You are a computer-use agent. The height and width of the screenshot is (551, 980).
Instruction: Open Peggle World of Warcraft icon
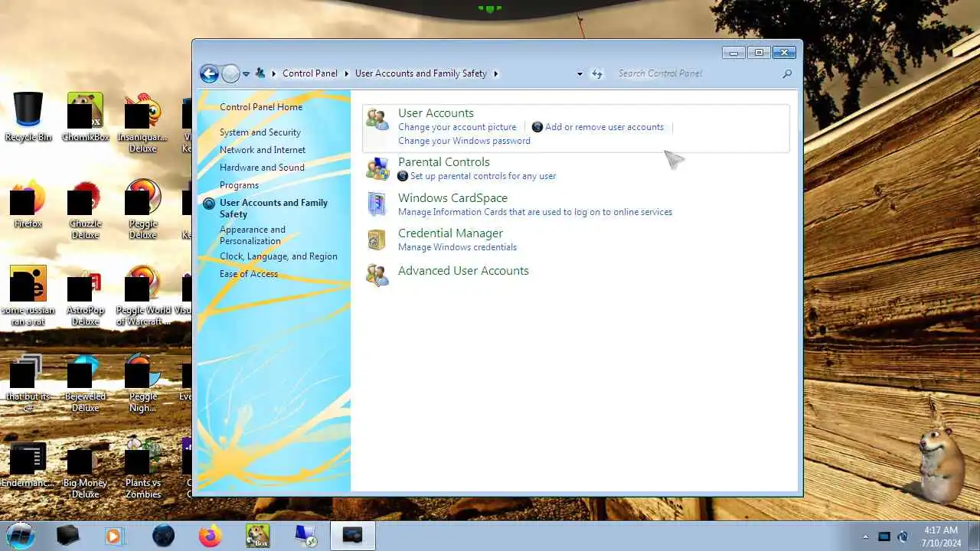click(x=142, y=284)
